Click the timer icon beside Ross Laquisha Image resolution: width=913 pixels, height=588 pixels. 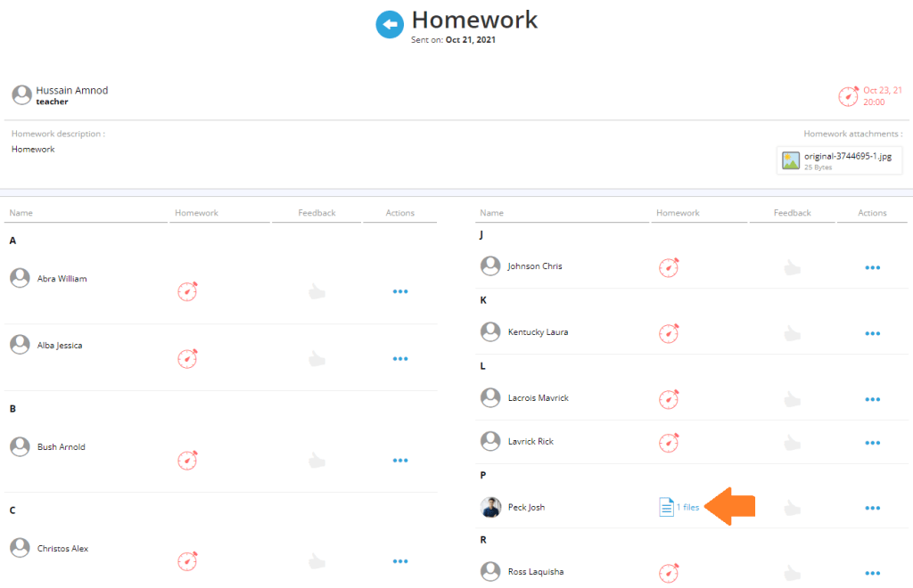pyautogui.click(x=669, y=572)
